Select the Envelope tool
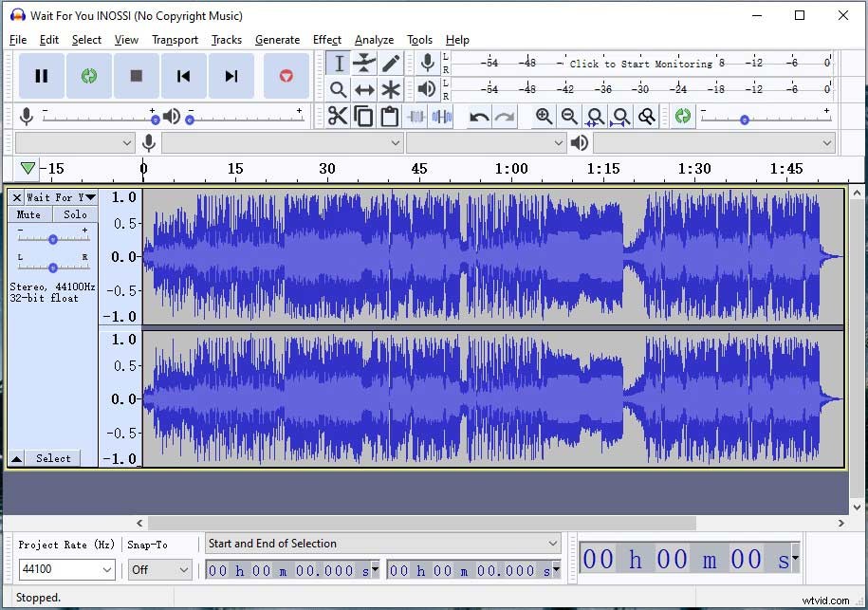This screenshot has width=868, height=610. click(364, 62)
